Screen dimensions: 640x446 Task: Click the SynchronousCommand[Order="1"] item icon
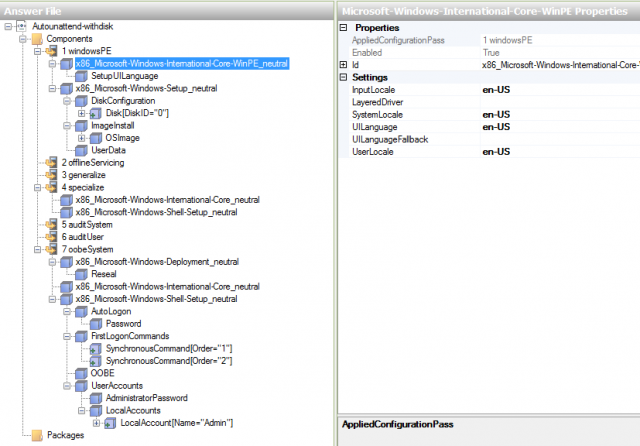(96, 348)
